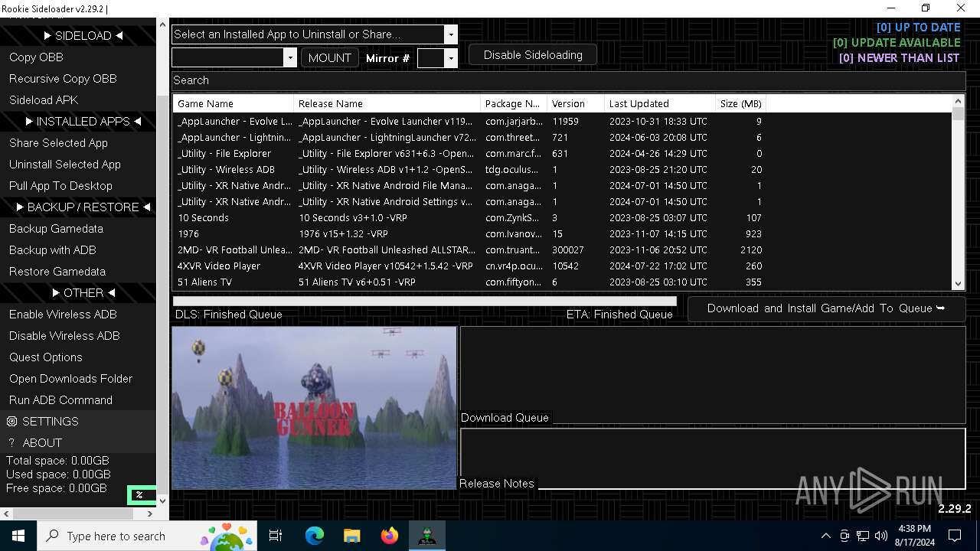This screenshot has width=980, height=551.
Task: Sort list by Game Name column
Action: click(x=234, y=103)
